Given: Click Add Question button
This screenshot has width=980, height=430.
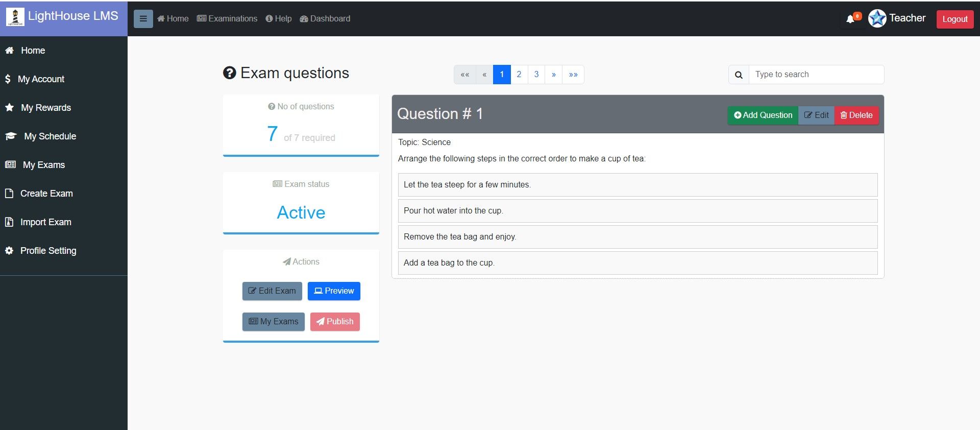Looking at the screenshot, I should 763,115.
